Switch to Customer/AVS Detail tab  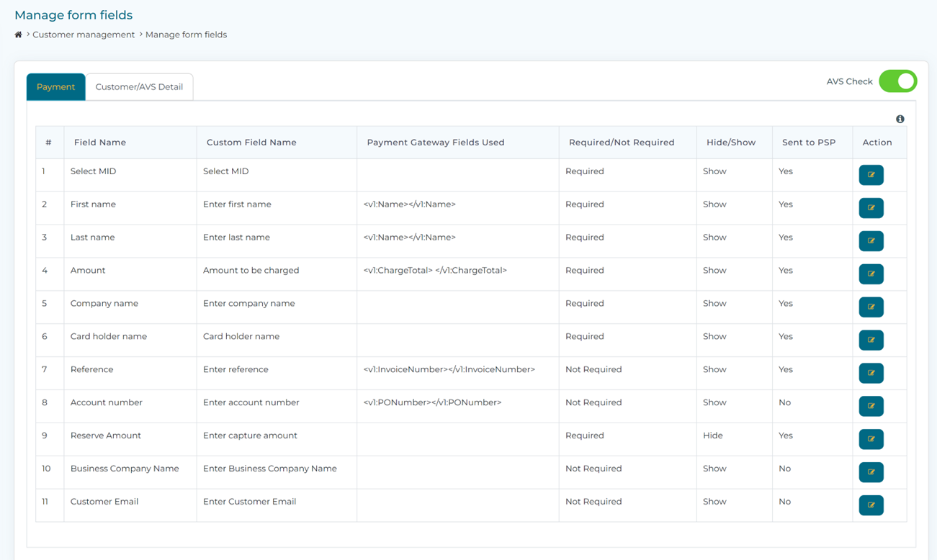coord(139,87)
